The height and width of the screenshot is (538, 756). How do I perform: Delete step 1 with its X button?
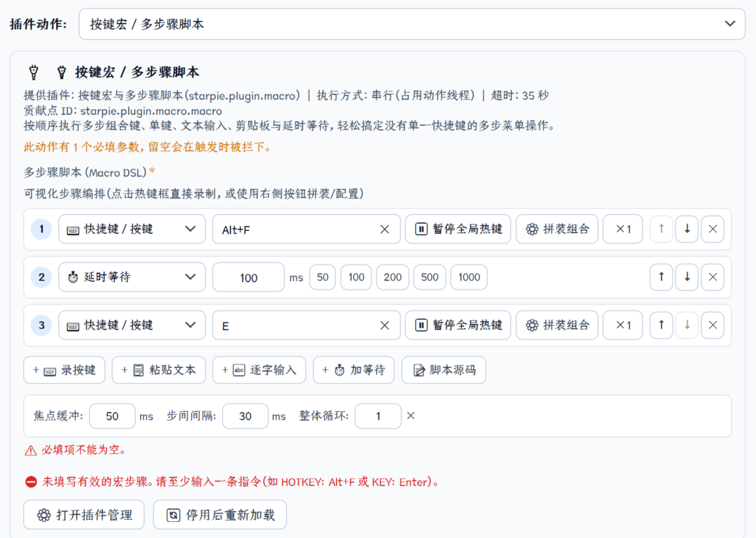tap(713, 229)
